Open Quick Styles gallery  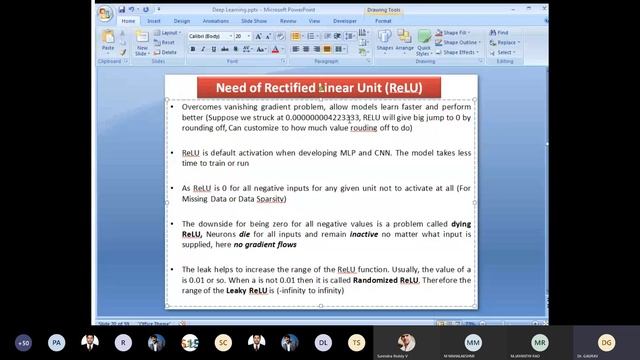point(424,43)
